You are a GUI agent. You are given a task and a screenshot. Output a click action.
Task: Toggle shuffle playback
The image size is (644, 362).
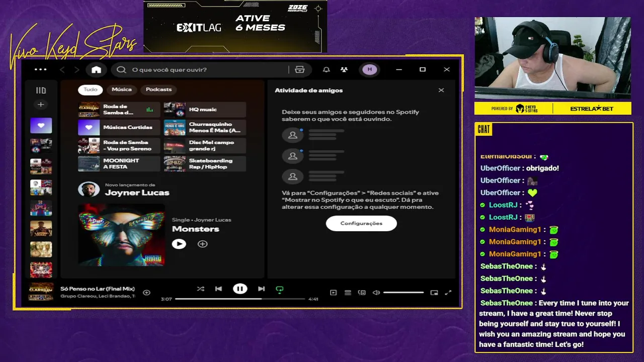(200, 289)
